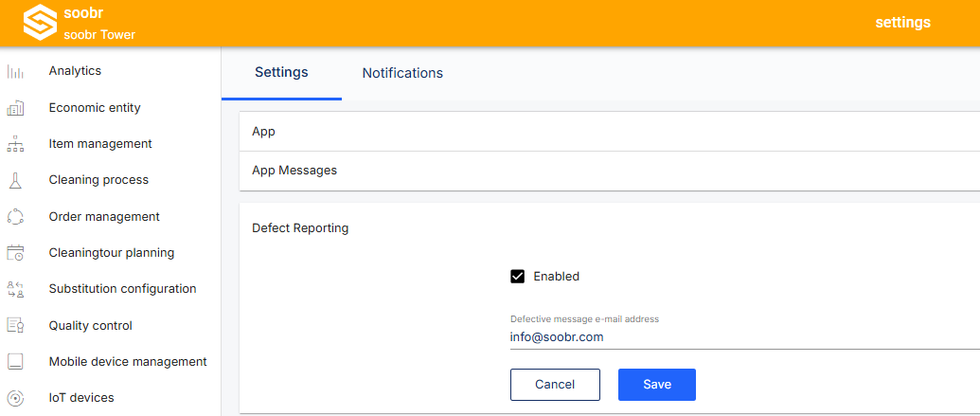Select the Item management hierarchy icon
Viewport: 980px width, 416px height.
coord(15,144)
